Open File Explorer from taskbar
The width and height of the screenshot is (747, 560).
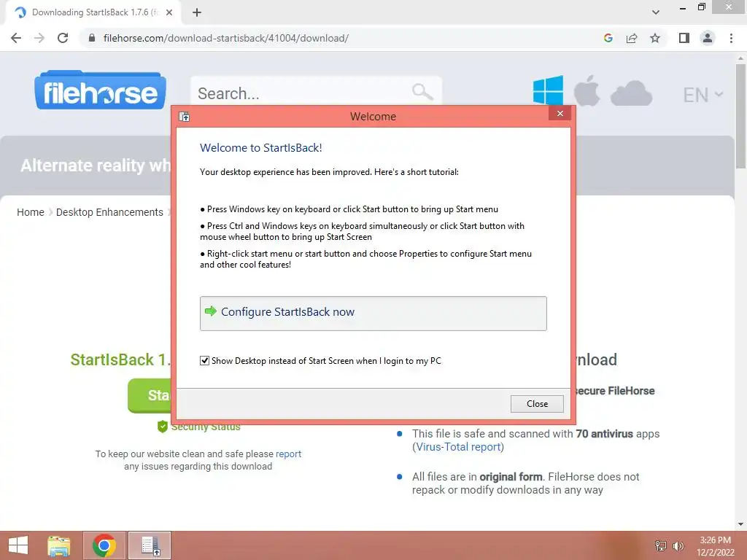tap(59, 545)
